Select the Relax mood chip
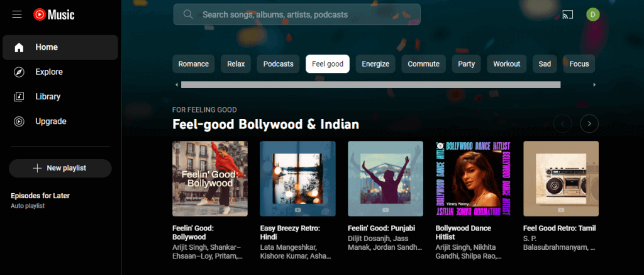The height and width of the screenshot is (275, 644). [236, 64]
